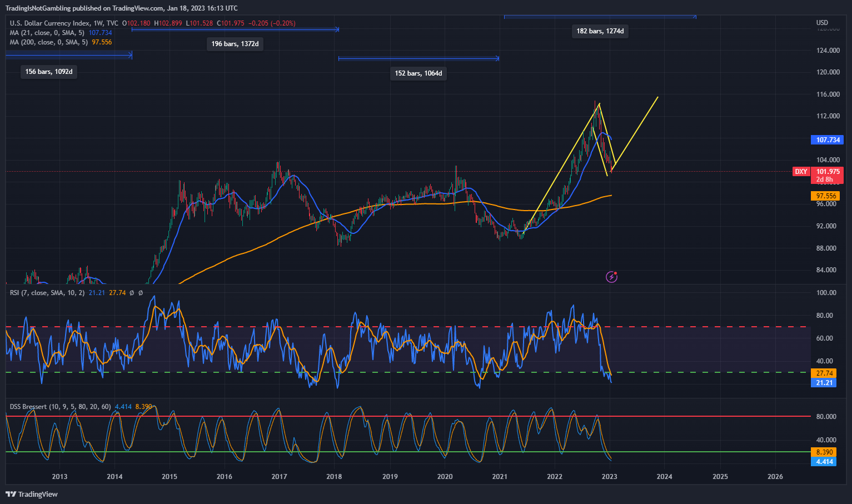The height and width of the screenshot is (504, 852).
Task: Click the purple lightning event icon
Action: pyautogui.click(x=611, y=277)
